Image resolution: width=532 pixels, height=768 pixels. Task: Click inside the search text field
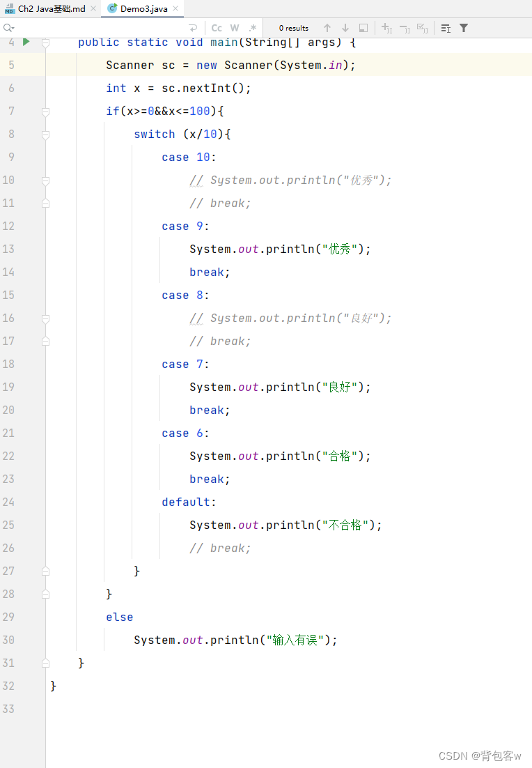click(x=97, y=28)
